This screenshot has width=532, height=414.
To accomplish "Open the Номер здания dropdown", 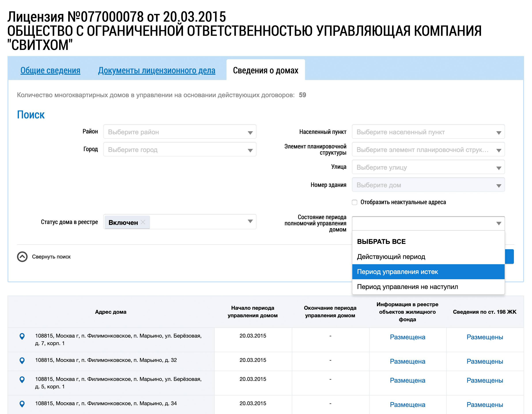I will pyautogui.click(x=428, y=185).
